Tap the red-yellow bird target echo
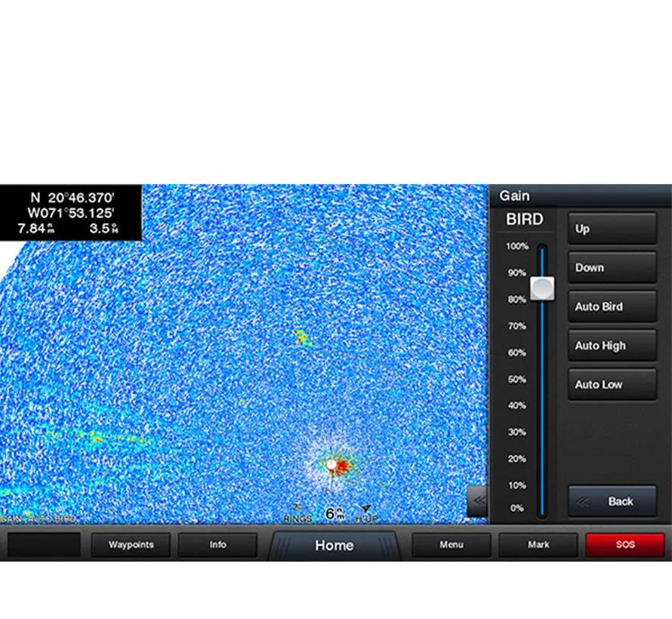Screen dimensions: 672x619 302,337
